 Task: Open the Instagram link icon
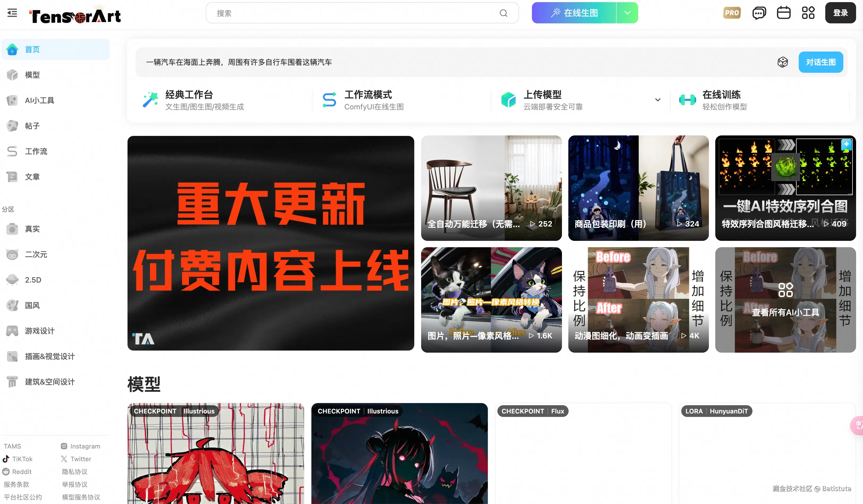point(64,446)
